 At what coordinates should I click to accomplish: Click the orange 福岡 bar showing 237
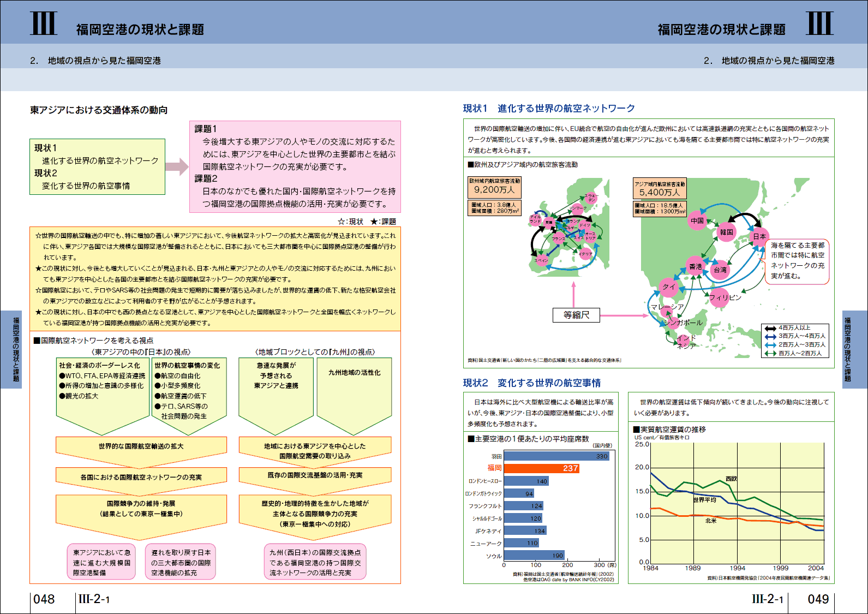[x=542, y=468]
